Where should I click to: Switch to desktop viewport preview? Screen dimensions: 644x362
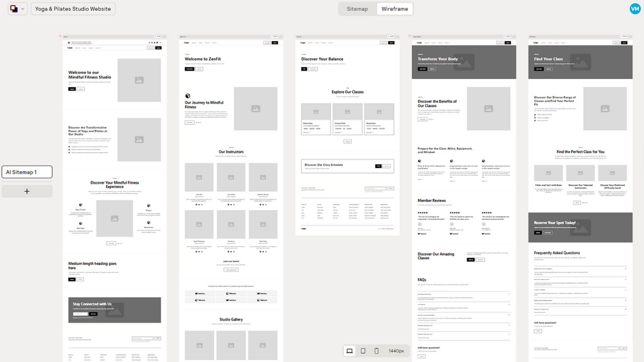point(349,351)
